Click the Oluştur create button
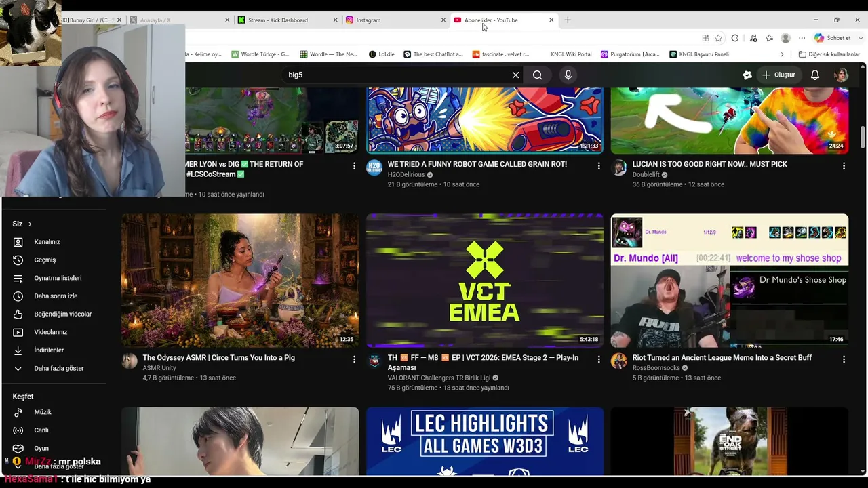 (x=778, y=75)
